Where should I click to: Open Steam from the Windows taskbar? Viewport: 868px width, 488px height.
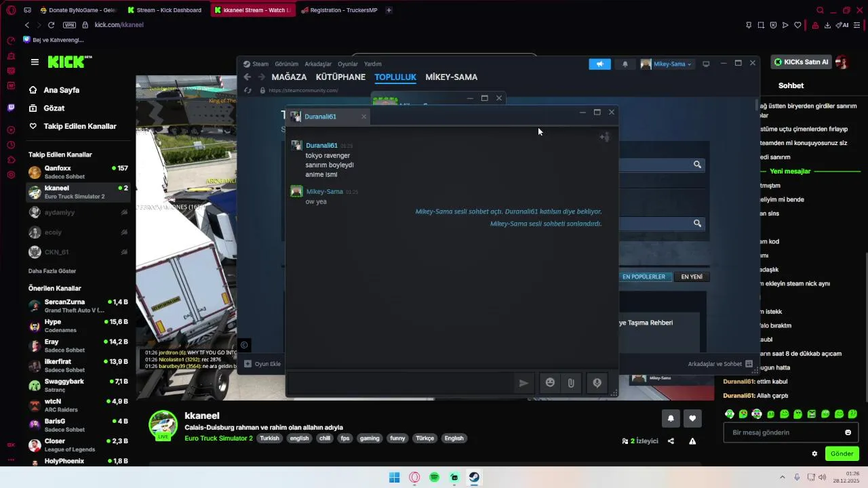(x=474, y=477)
